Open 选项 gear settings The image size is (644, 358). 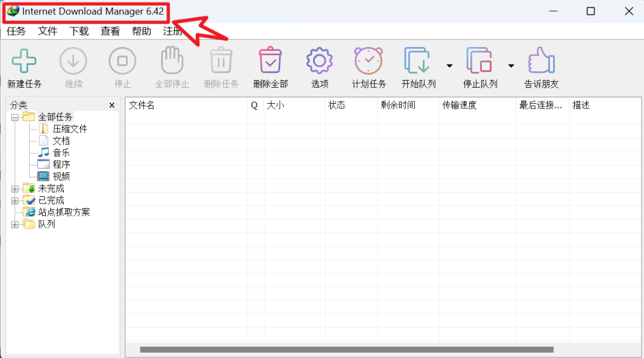pos(320,61)
